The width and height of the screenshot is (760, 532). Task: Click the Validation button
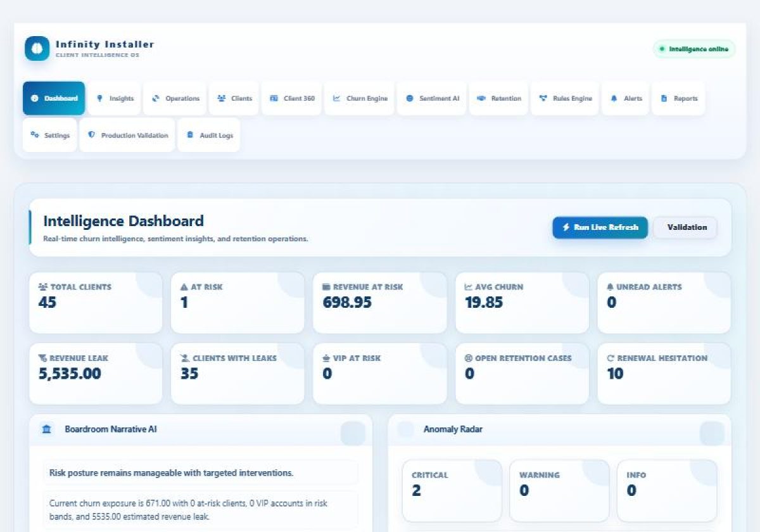686,227
